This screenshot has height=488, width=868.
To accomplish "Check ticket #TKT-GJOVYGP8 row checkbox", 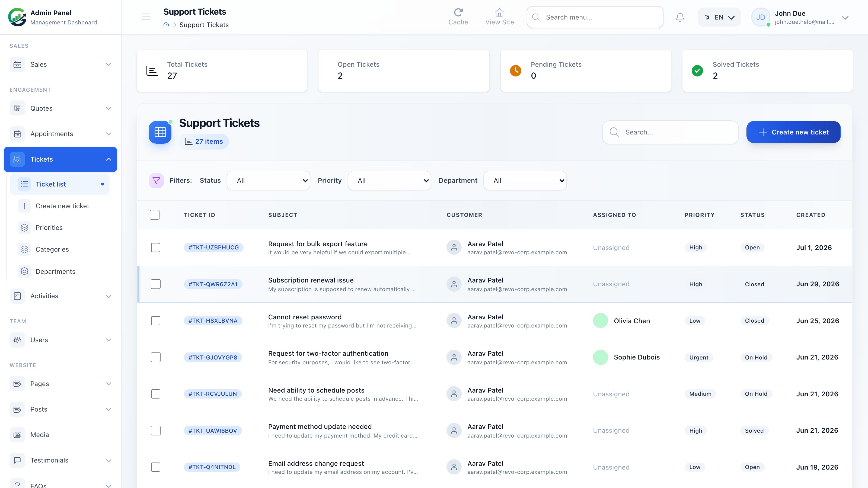I will pos(156,357).
